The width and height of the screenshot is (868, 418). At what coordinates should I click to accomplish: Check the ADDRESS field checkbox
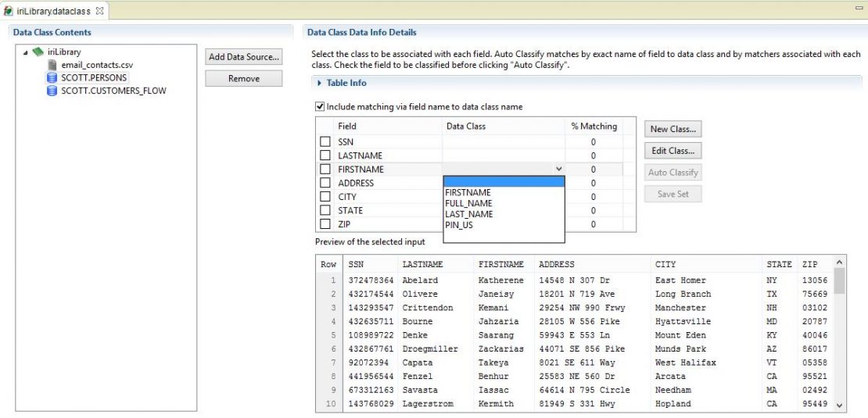coord(325,183)
